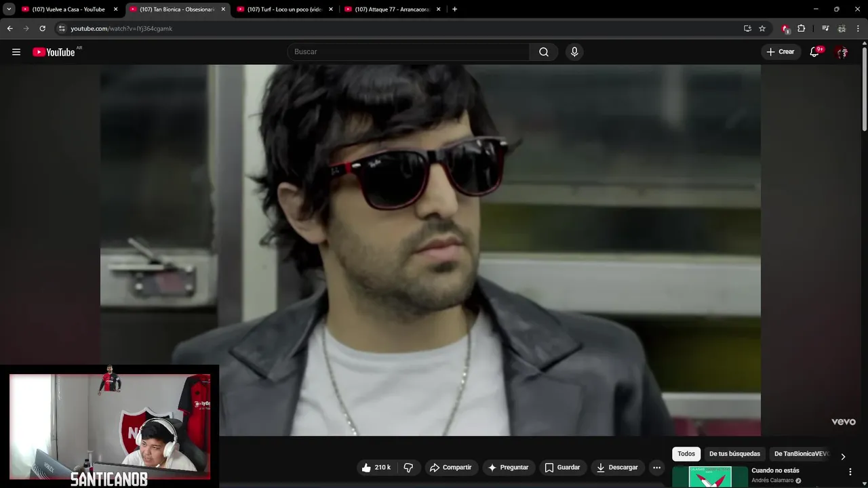The height and width of the screenshot is (488, 868).
Task: Open YouTube notifications bell
Action: (x=814, y=52)
